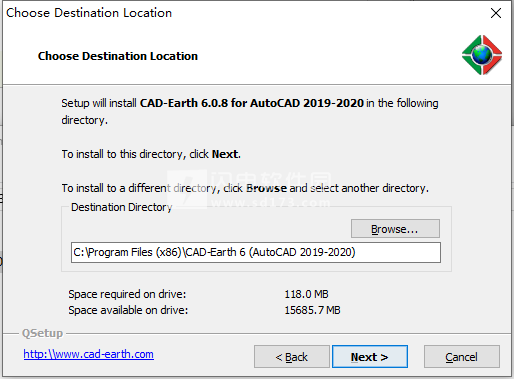Screen dimensions: 514x379
Task: Click the bold word Next in instructions
Action: (x=225, y=154)
